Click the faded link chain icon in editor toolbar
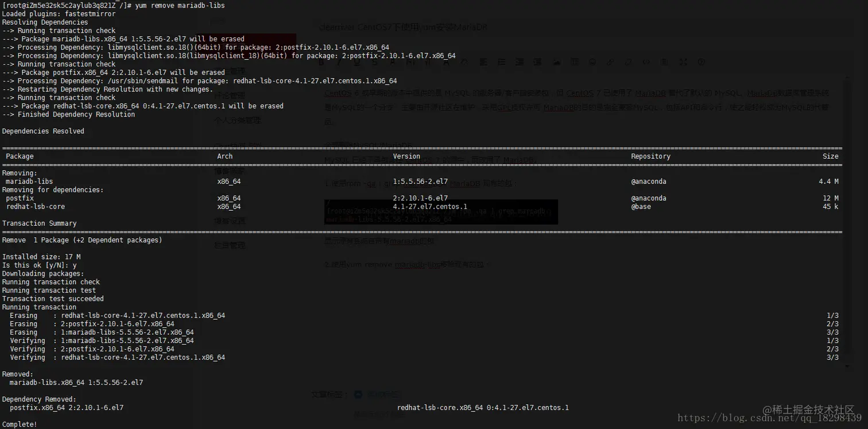 (610, 62)
